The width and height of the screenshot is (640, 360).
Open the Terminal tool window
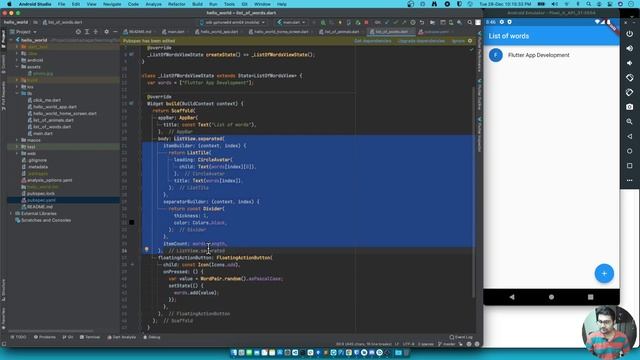(x=90, y=337)
